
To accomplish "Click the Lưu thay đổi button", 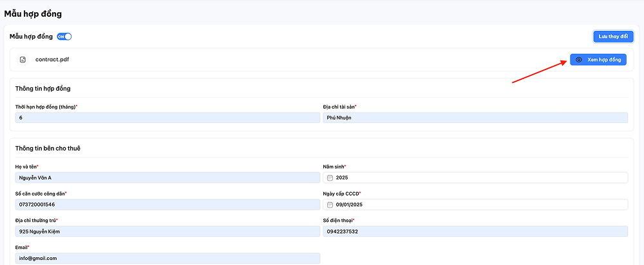I will pyautogui.click(x=613, y=37).
